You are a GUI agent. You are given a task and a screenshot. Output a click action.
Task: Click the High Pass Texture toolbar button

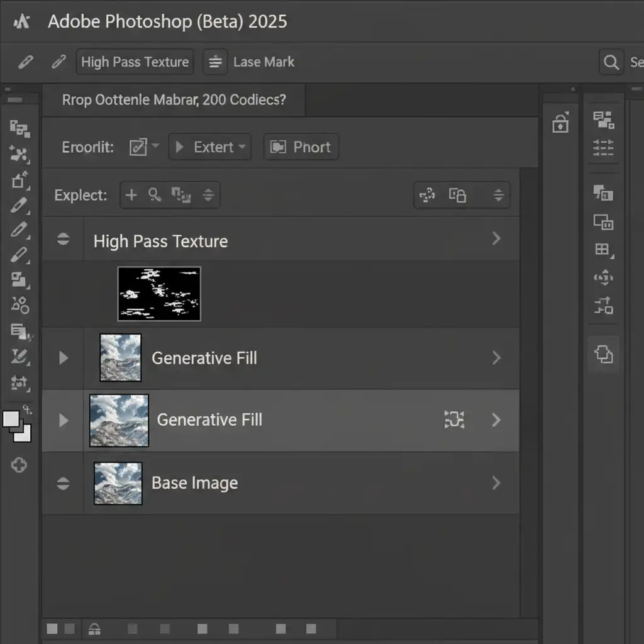[x=135, y=62]
